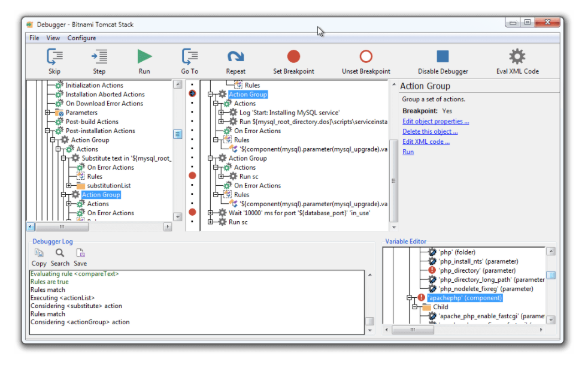Click the left tree horizontal scrollbar thumb
588x368 pixels.
pos(62,227)
